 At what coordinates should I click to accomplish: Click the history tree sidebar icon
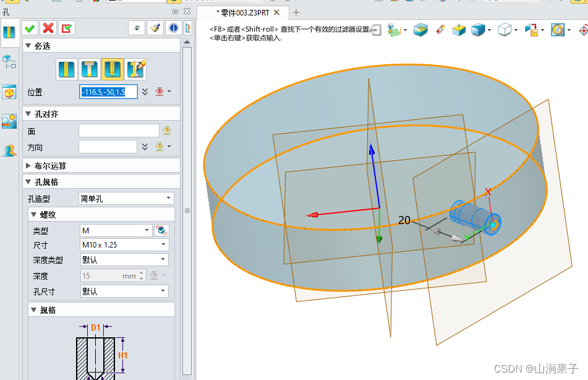coord(9,62)
